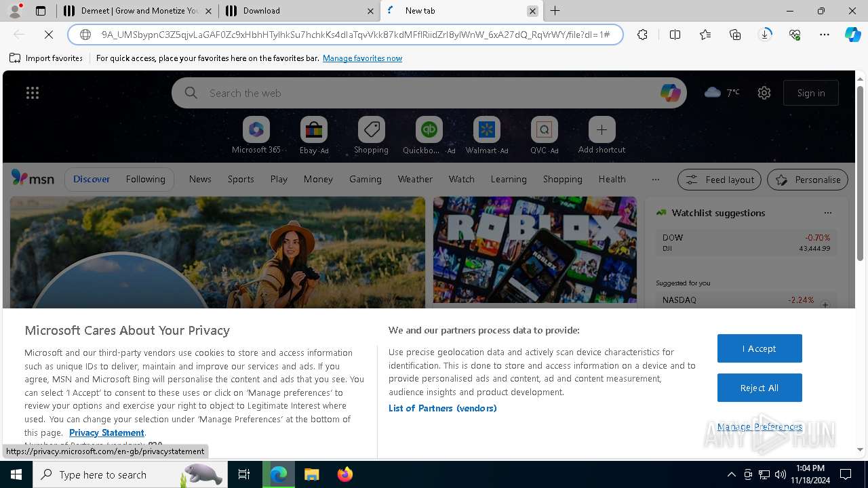Open the new tab plus button
868x488 pixels.
coord(555,11)
